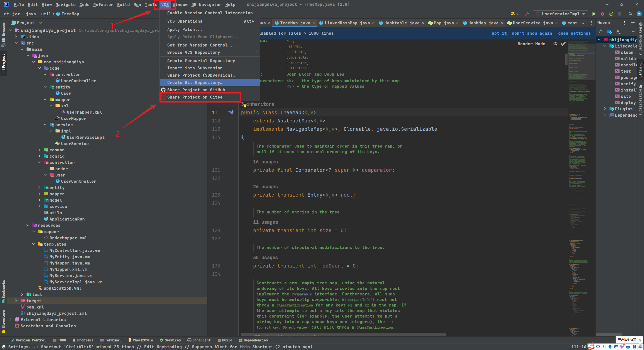Open Browse VCS Repository submenu

pyautogui.click(x=210, y=52)
